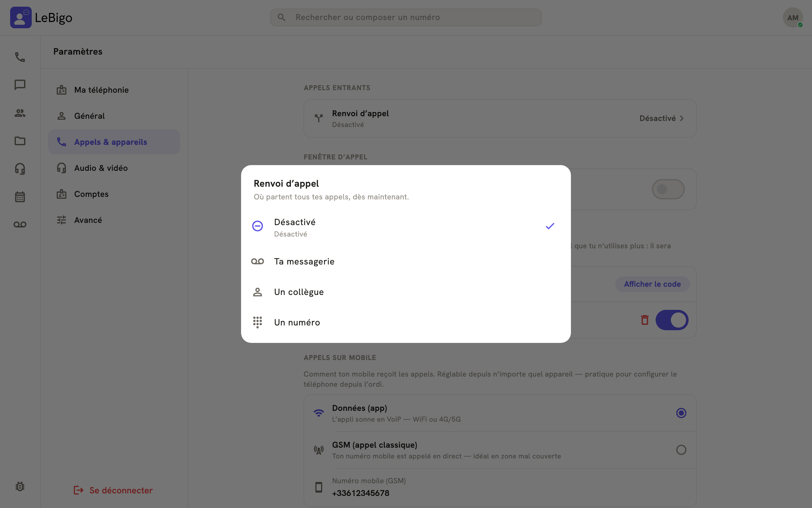812x508 pixels.
Task: Open Comptes settings tab
Action: (114, 194)
